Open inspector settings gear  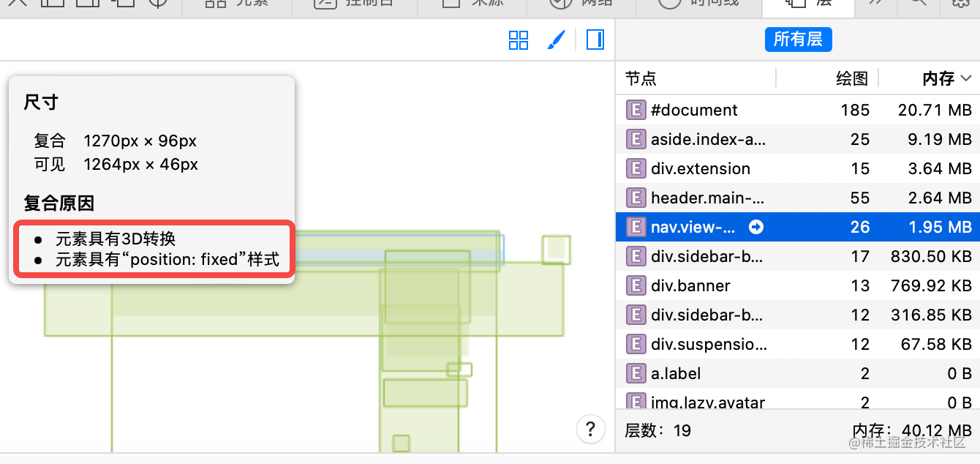(x=960, y=3)
